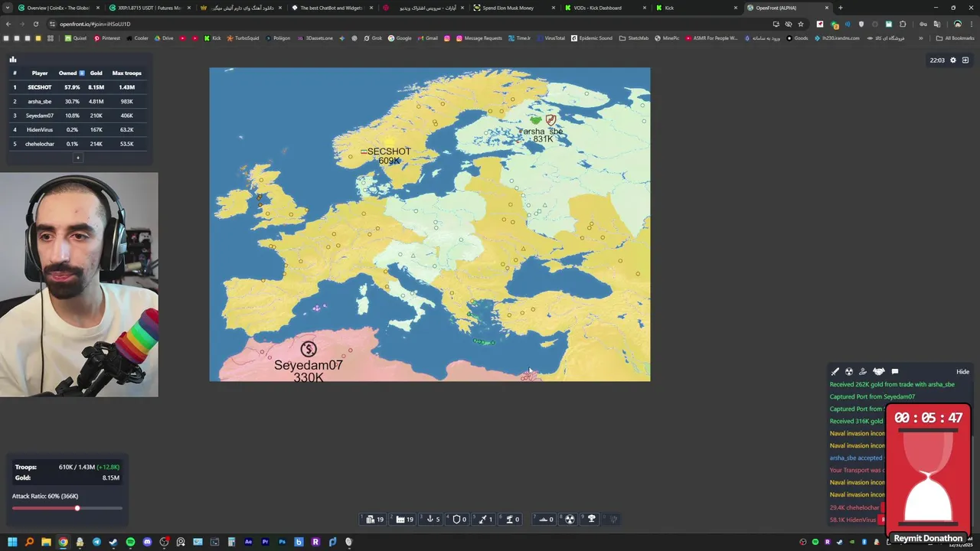This screenshot has width=980, height=551.
Task: Select HidenVirus row in leaderboard
Action: point(77,129)
